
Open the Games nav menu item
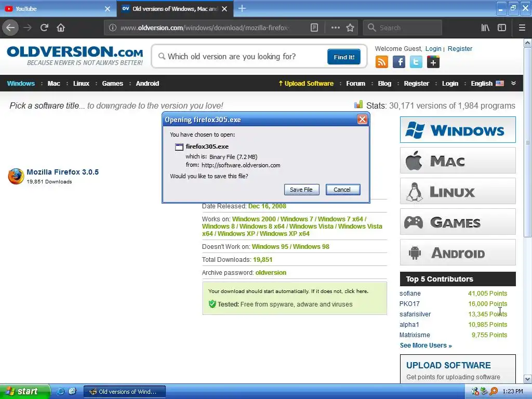click(112, 84)
